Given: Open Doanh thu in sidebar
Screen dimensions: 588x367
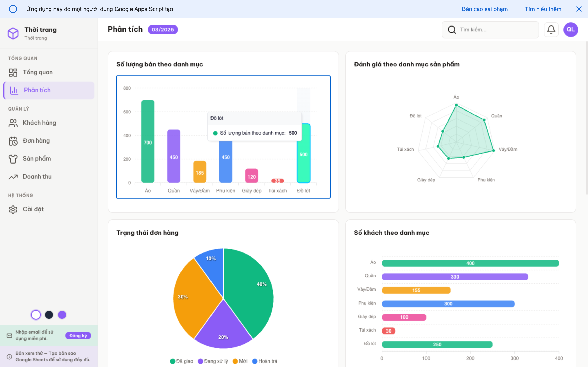Looking at the screenshot, I should (37, 176).
